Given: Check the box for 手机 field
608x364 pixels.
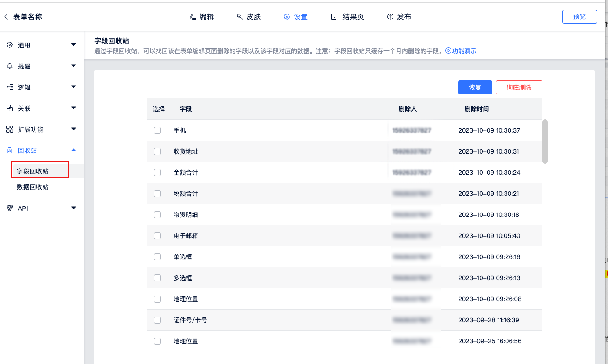Looking at the screenshot, I should (157, 130).
